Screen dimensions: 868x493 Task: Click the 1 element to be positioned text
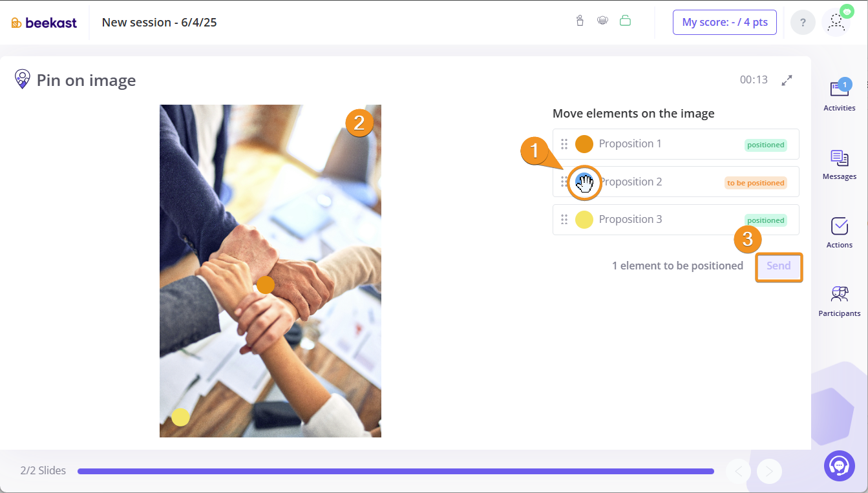pyautogui.click(x=677, y=266)
